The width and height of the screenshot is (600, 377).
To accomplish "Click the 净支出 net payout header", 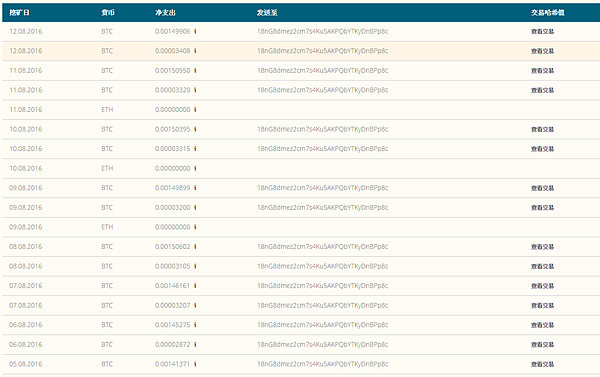I will tap(165, 13).
